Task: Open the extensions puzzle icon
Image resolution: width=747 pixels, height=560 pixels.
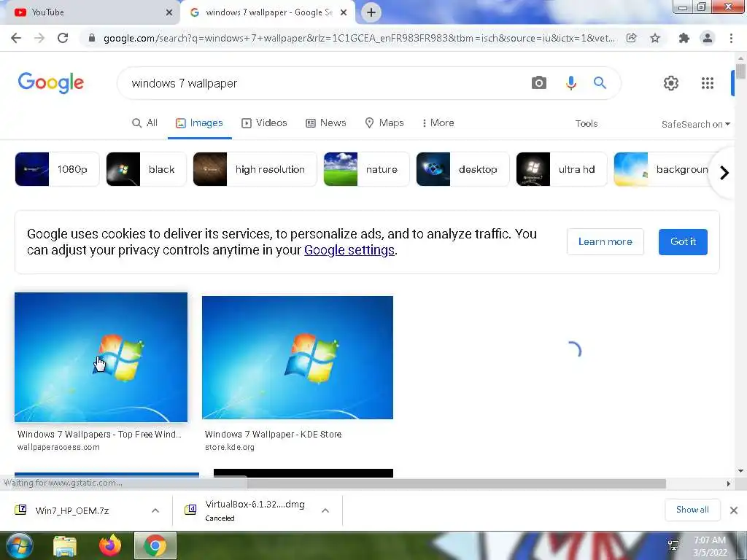Action: [x=684, y=38]
